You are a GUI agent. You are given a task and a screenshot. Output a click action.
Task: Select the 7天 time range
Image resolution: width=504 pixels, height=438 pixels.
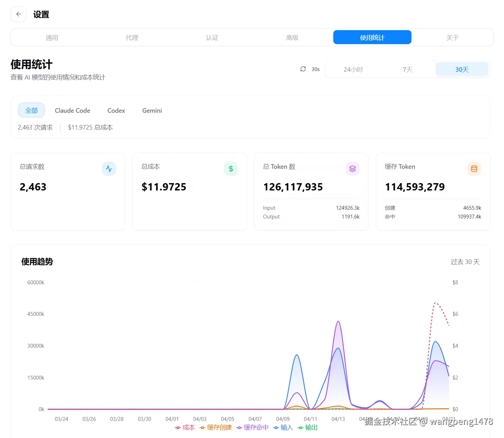pyautogui.click(x=407, y=69)
